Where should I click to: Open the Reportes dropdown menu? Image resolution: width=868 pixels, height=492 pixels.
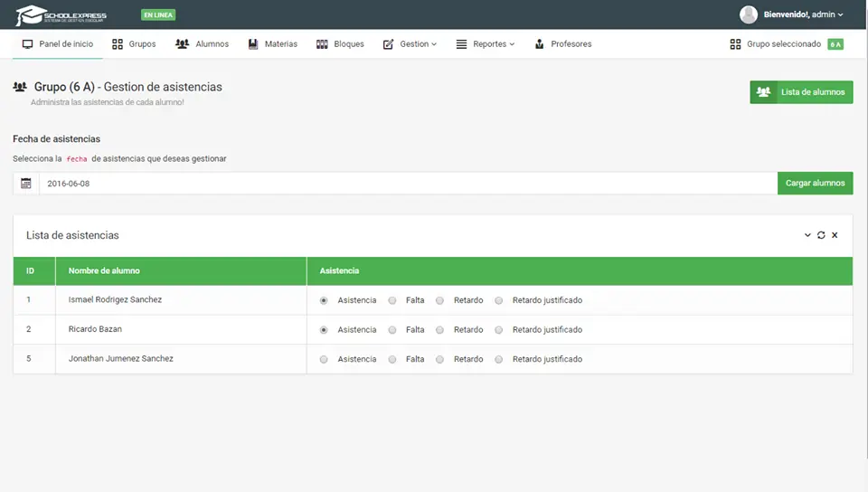click(486, 44)
